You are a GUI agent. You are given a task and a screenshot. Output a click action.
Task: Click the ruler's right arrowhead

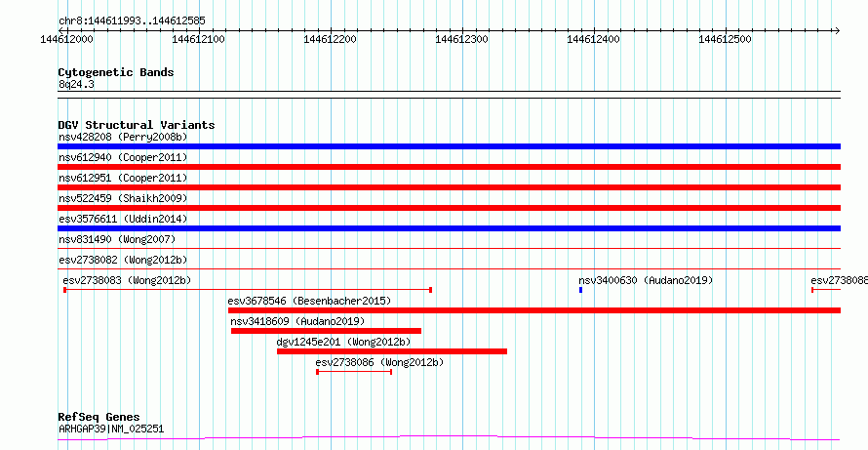click(838, 30)
